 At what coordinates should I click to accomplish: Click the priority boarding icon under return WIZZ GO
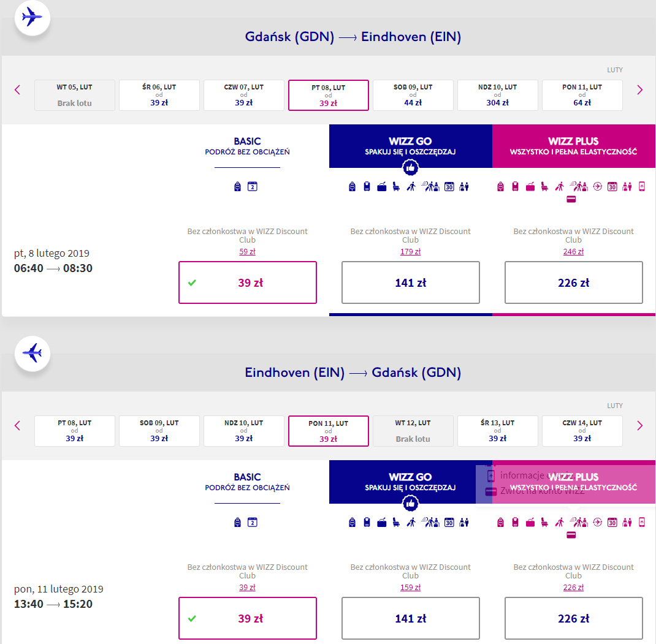tap(411, 522)
